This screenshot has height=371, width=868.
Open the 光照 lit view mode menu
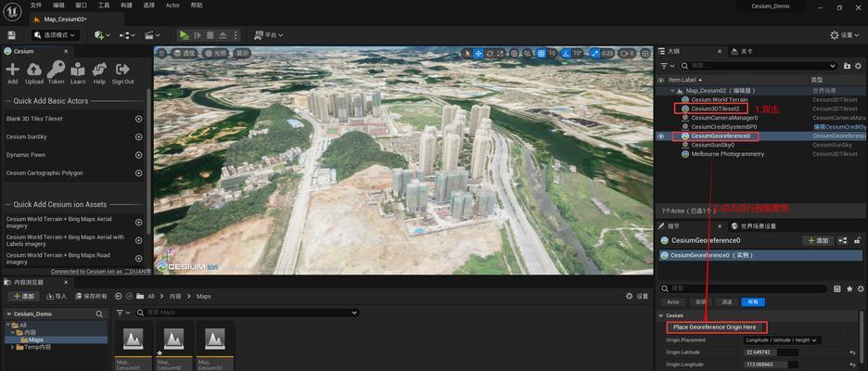(x=216, y=54)
